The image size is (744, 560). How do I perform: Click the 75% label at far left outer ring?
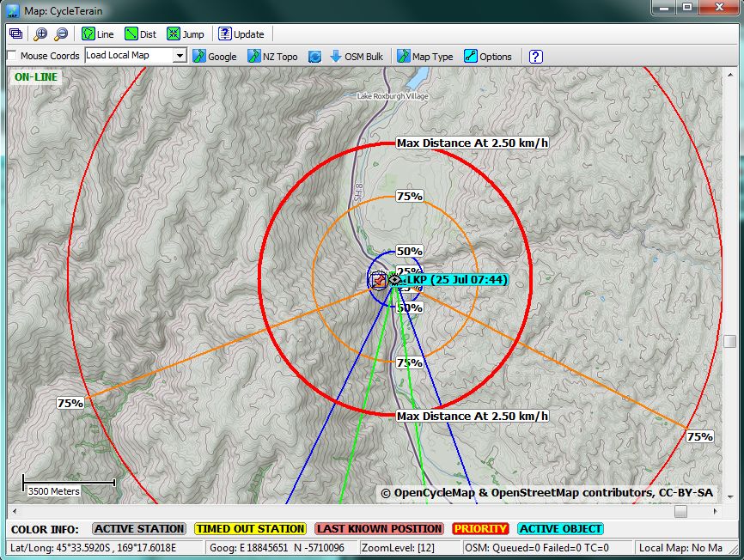pyautogui.click(x=70, y=403)
